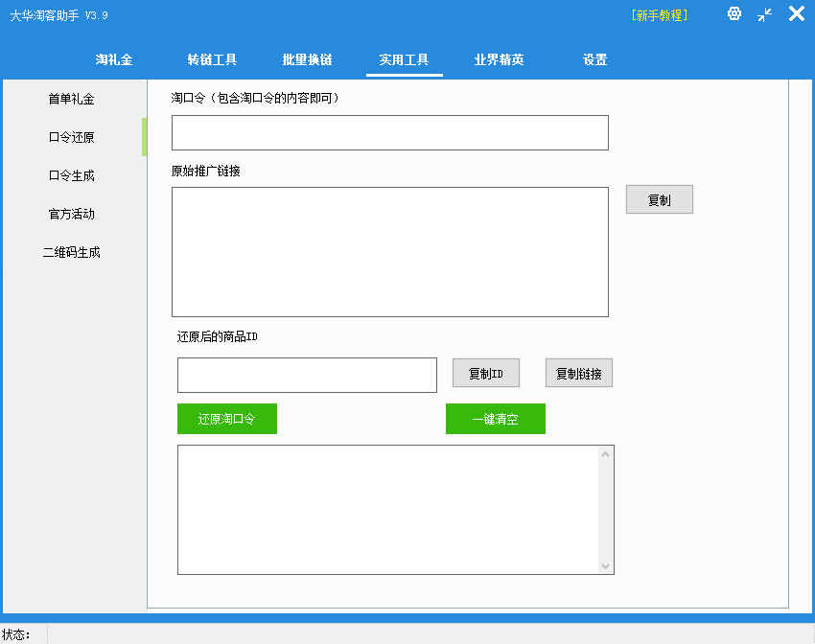Open 官方活动 in the sidebar
This screenshot has height=644, width=815.
[x=72, y=214]
